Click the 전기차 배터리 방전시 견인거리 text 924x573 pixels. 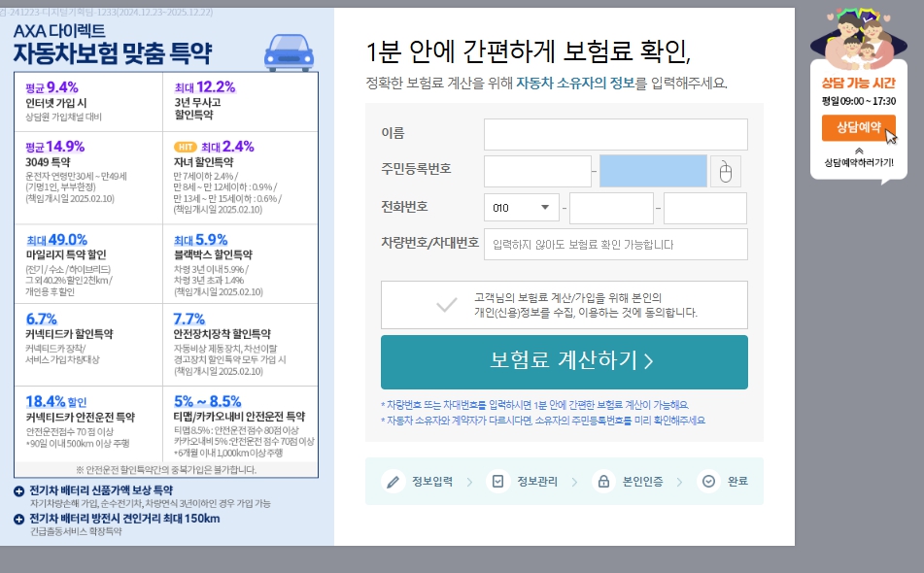pos(124,519)
